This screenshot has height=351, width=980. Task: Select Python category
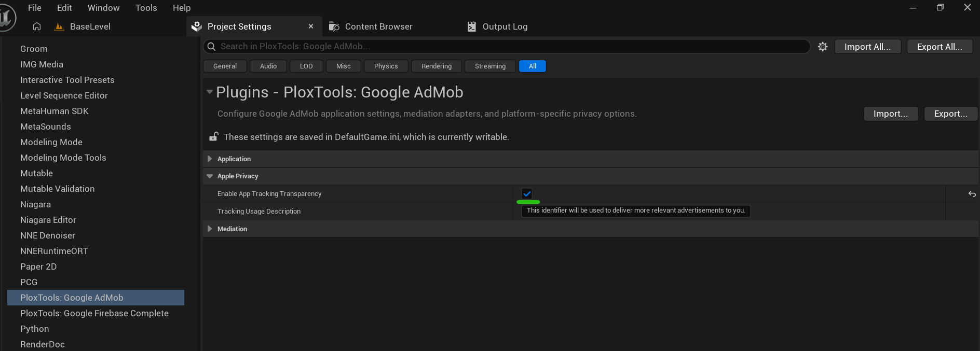point(35,329)
